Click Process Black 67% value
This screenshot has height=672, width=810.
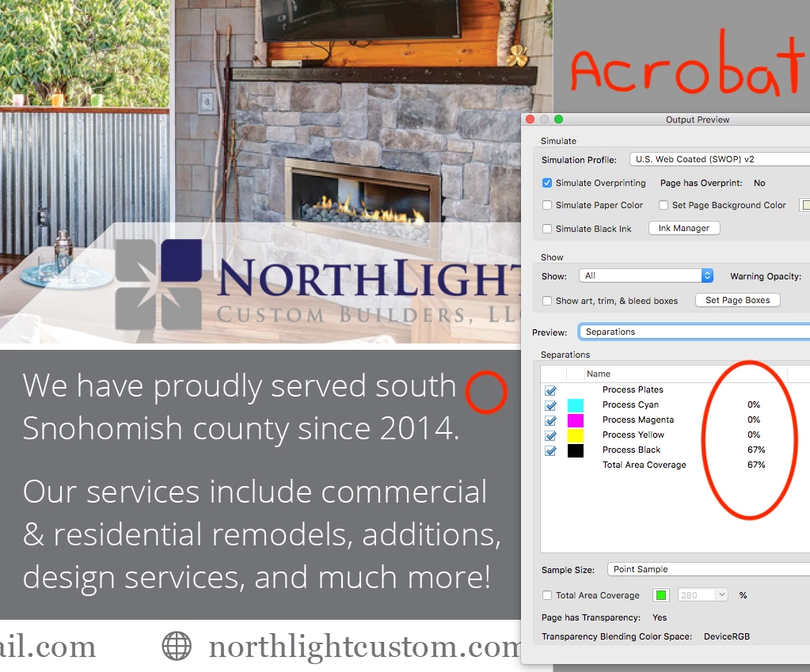pos(756,450)
